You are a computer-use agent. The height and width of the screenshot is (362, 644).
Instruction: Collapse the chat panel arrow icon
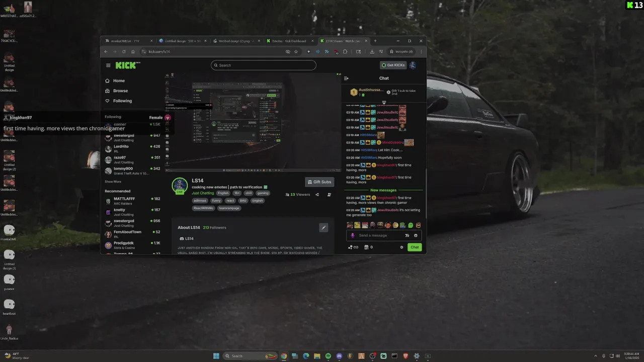coord(346,78)
